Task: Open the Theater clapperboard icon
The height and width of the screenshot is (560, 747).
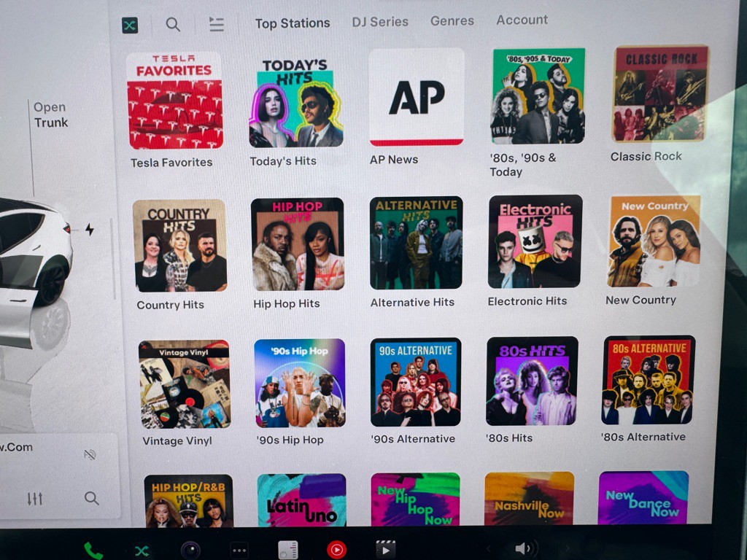Action: tap(385, 550)
